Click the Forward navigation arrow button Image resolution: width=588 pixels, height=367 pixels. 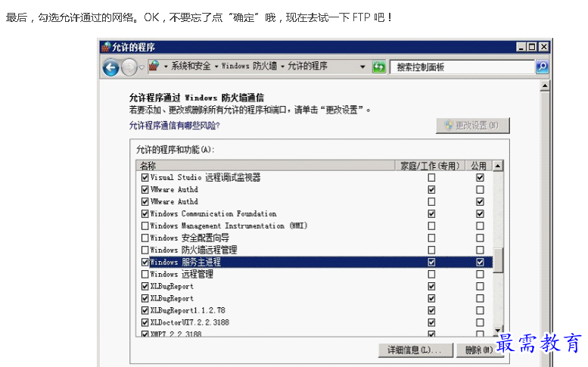(129, 68)
